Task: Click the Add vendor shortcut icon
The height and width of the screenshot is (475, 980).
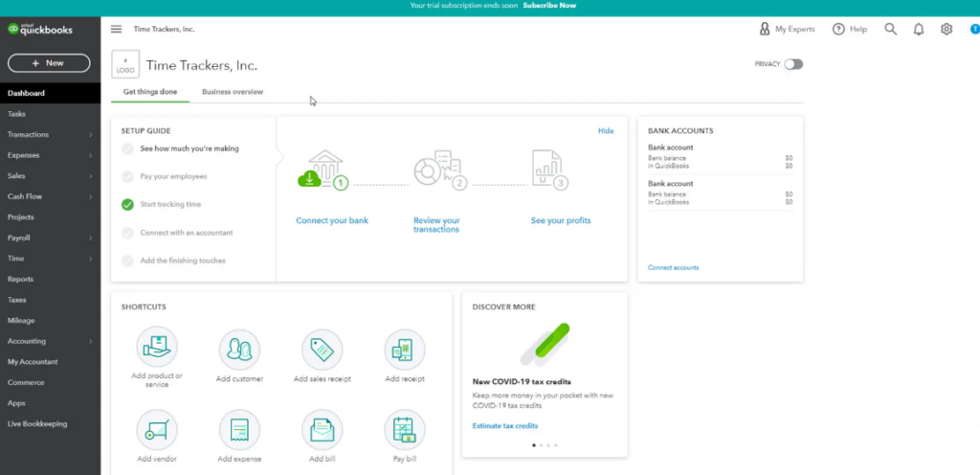Action: [x=157, y=429]
